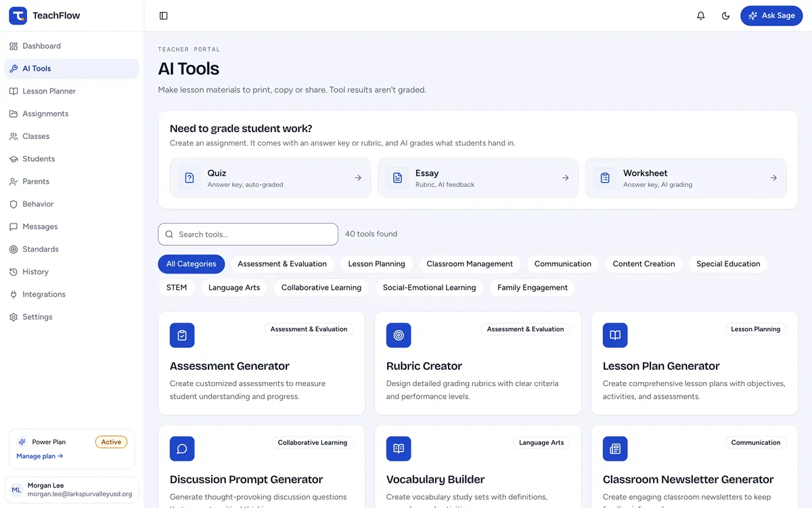Open the Ask Sage assistant
This screenshot has width=812, height=508.
coord(771,16)
